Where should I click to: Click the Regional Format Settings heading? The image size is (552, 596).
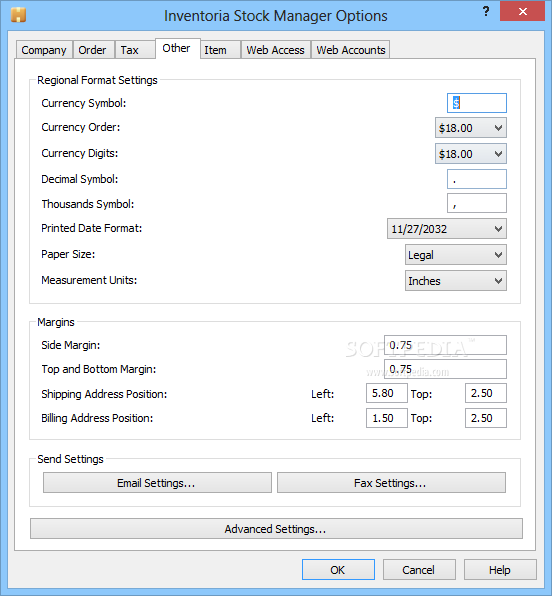[97, 80]
